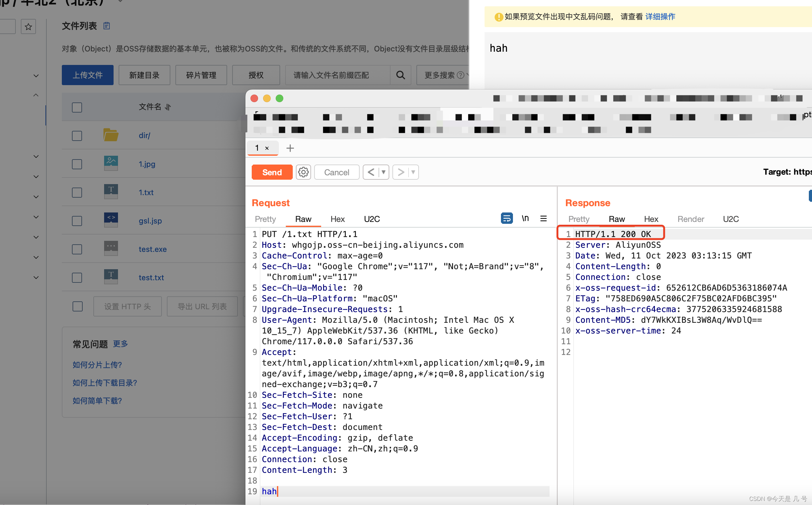Open the back history dropdown arrow
The image size is (812, 505).
click(x=384, y=172)
